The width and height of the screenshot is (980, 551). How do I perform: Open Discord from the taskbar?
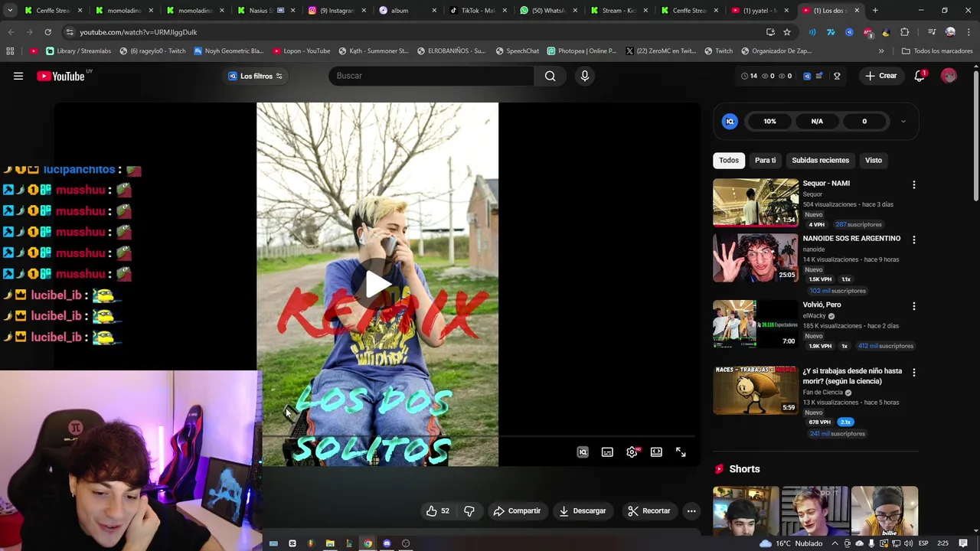[x=387, y=543]
